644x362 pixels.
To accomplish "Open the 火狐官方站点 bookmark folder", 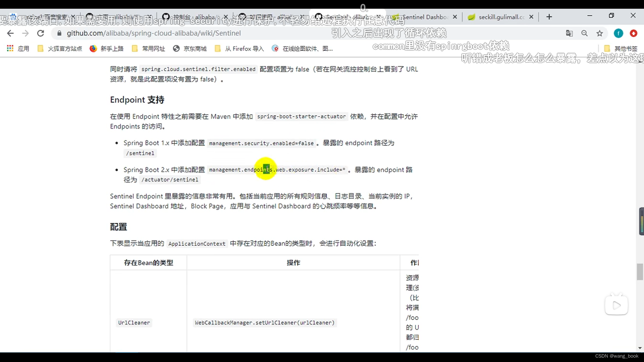I will [60, 49].
